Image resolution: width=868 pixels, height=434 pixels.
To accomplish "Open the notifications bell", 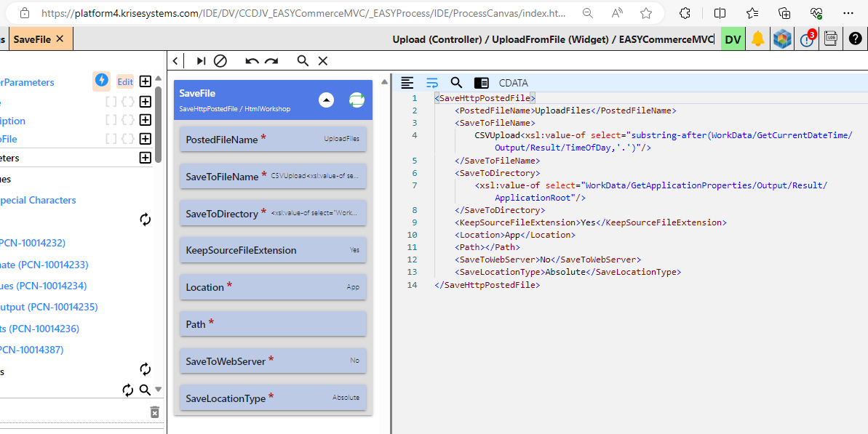I will (x=758, y=39).
